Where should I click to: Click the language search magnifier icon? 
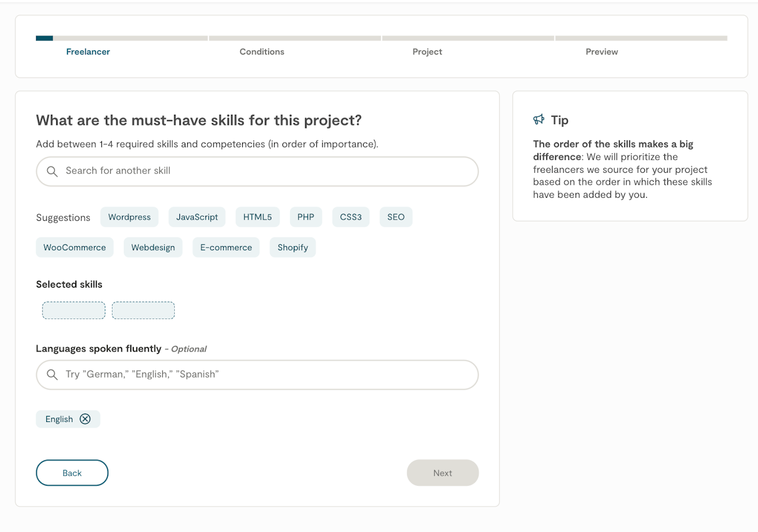(52, 375)
